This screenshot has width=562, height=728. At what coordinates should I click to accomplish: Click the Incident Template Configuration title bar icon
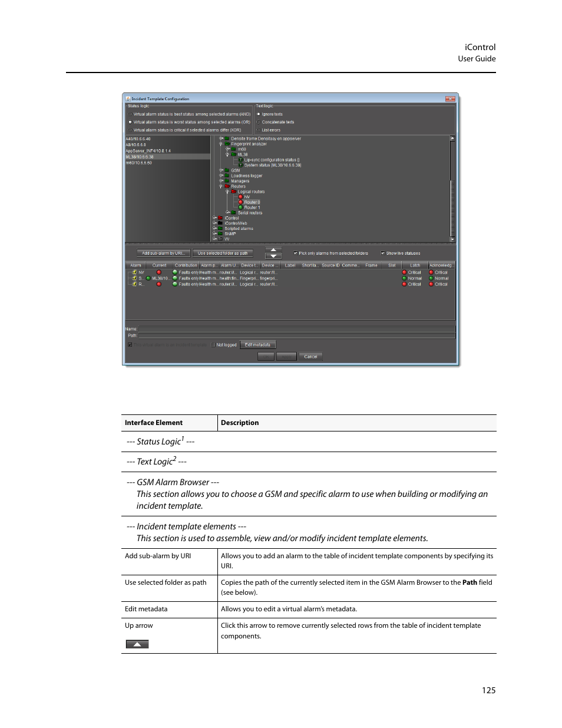[x=128, y=99]
